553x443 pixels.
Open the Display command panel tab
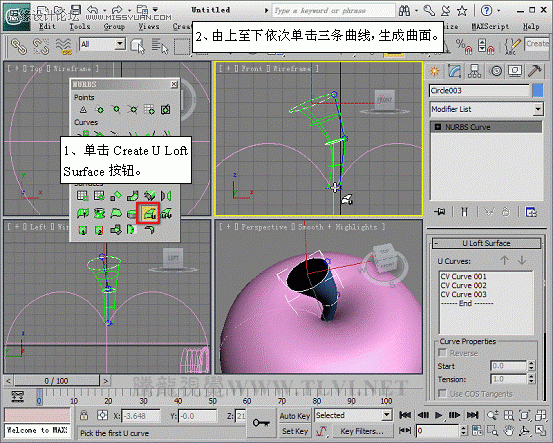coord(515,71)
